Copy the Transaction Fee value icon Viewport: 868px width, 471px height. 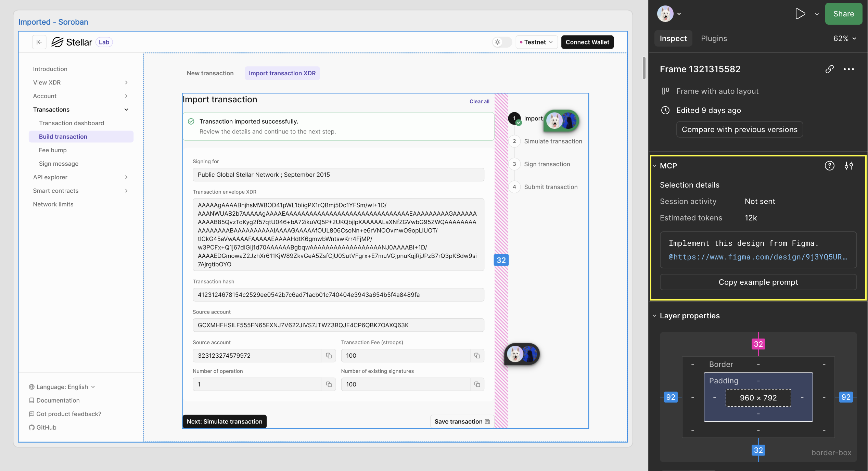[477, 356]
